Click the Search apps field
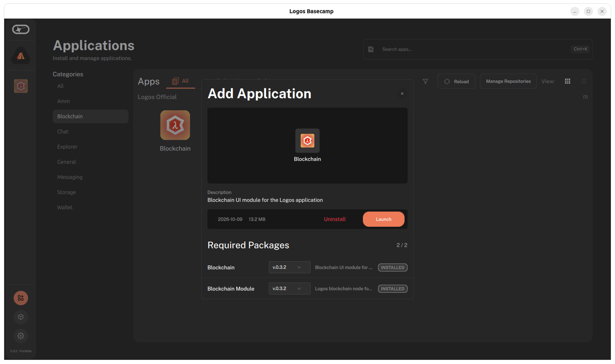 pyautogui.click(x=478, y=49)
